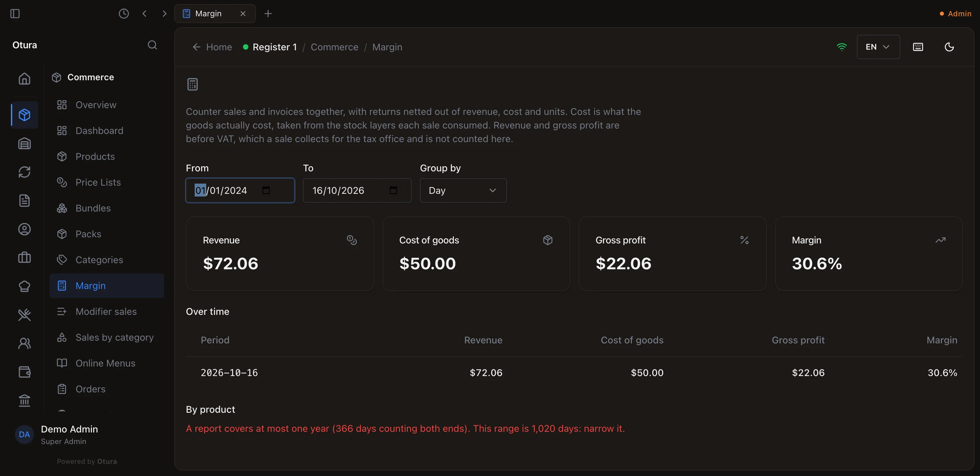Open the document rail icon

tap(24, 200)
